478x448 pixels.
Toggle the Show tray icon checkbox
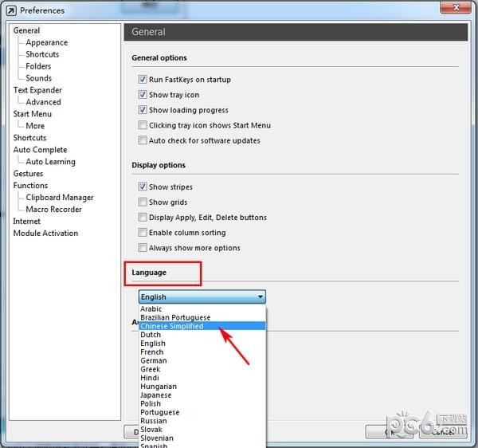143,95
